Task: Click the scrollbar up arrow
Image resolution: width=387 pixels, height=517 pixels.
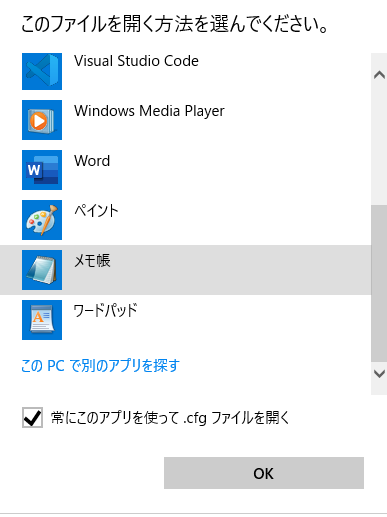Action: [379, 75]
